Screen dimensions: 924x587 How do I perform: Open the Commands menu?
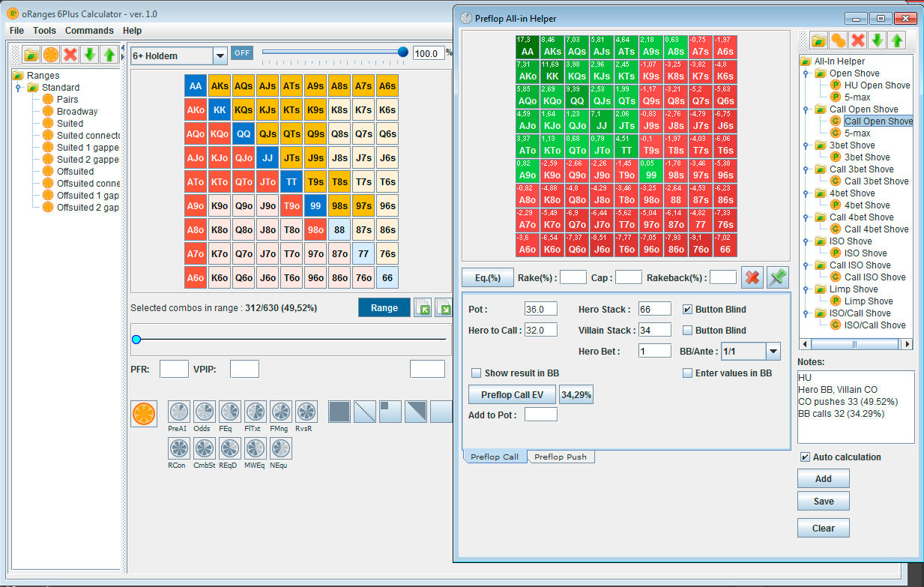coord(89,31)
